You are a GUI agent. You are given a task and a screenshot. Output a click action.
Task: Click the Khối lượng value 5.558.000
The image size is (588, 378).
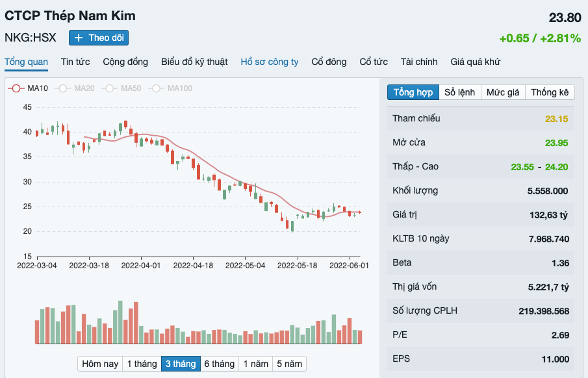pyautogui.click(x=548, y=191)
